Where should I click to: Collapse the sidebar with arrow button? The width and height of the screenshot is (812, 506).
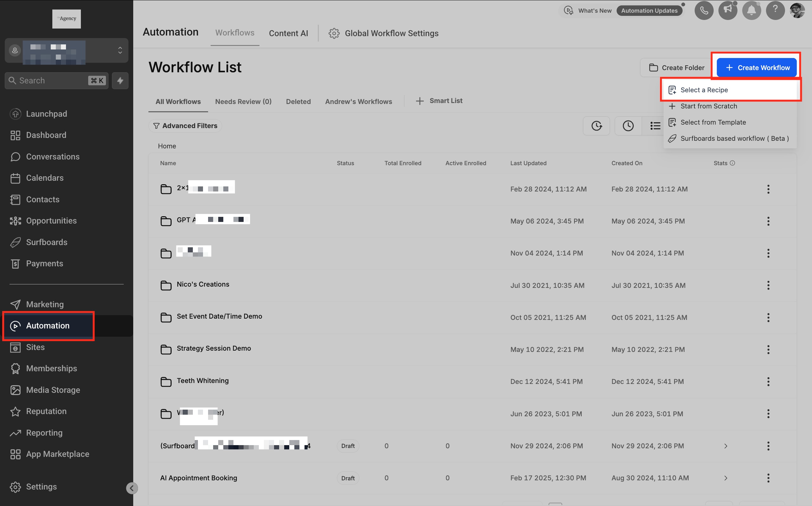[132, 488]
